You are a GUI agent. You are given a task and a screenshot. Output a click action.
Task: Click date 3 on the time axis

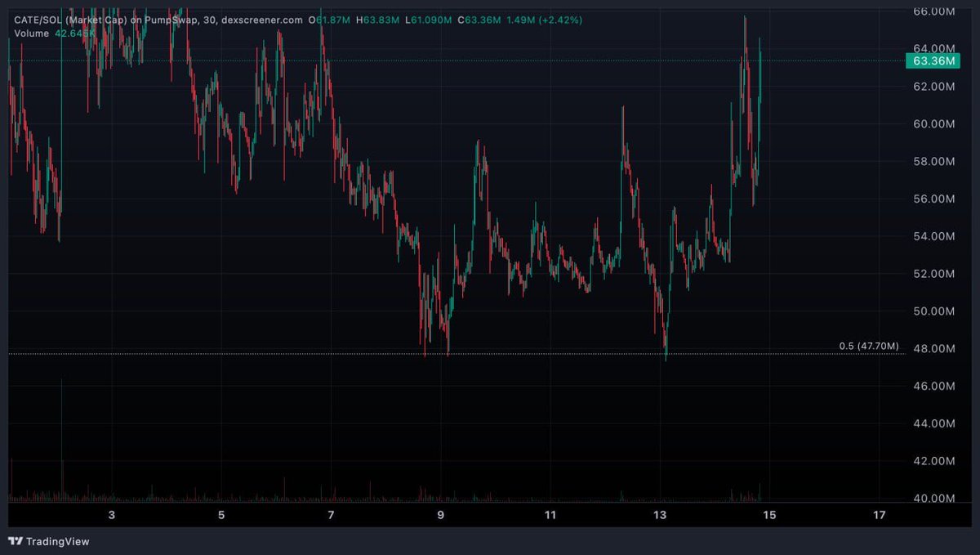(x=112, y=515)
